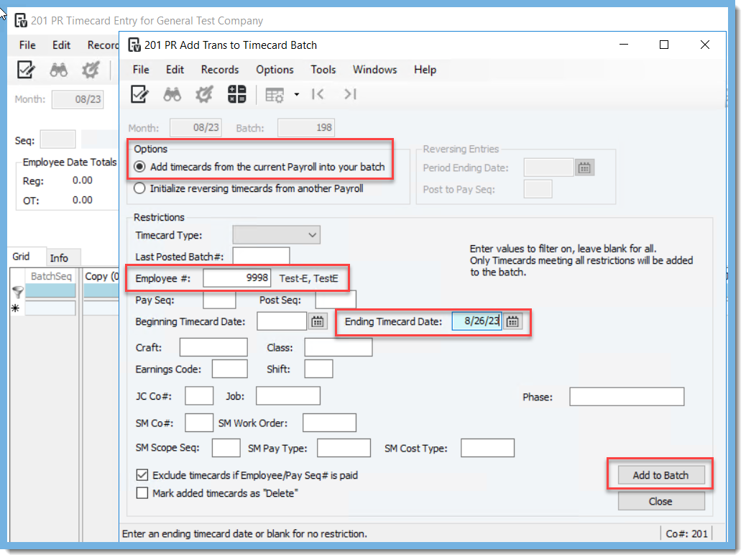Click Seq field in Timecard Entry window

pos(57,140)
